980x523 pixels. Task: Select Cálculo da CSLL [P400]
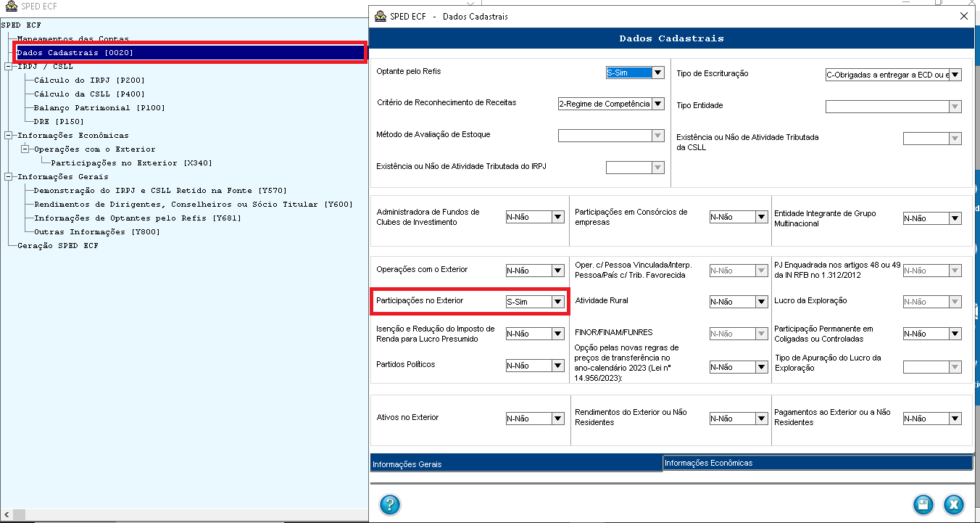pyautogui.click(x=90, y=94)
